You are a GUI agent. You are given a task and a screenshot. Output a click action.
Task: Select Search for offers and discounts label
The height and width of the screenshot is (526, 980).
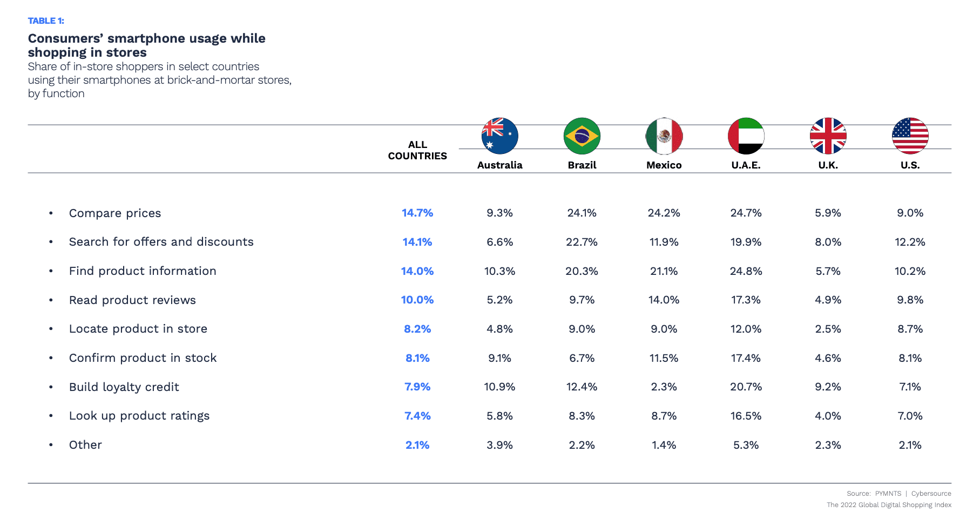point(161,242)
